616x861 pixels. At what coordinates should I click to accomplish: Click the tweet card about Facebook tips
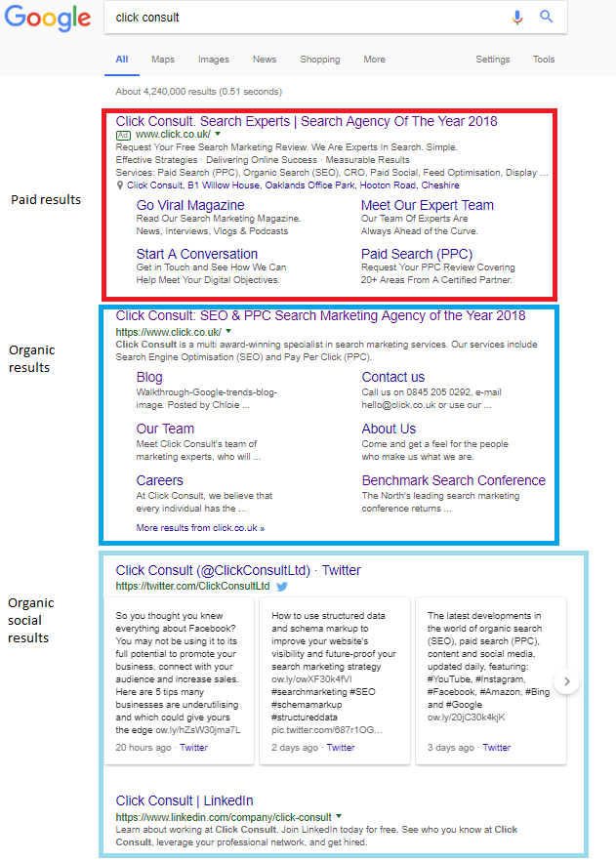click(179, 681)
